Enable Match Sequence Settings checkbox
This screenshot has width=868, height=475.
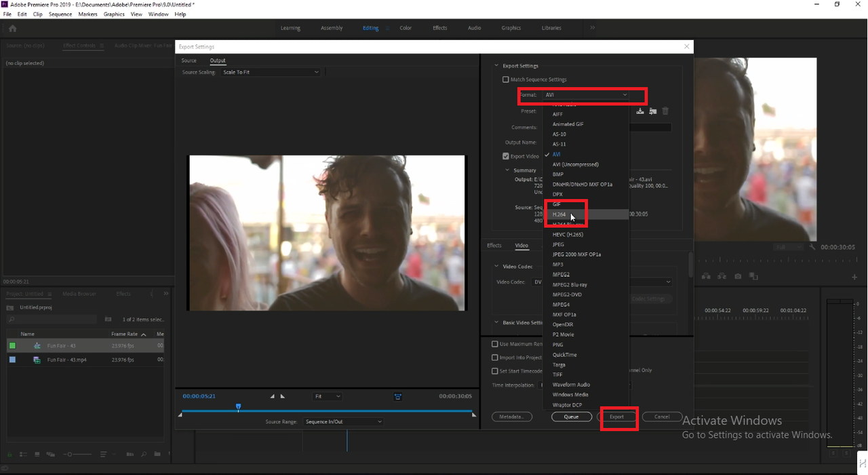(505, 79)
